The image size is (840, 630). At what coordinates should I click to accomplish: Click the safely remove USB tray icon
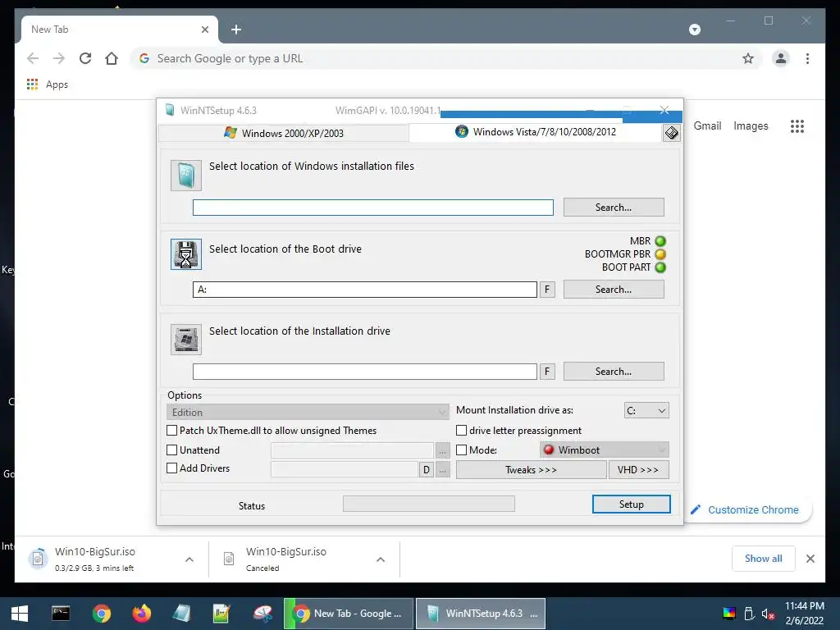(x=750, y=614)
